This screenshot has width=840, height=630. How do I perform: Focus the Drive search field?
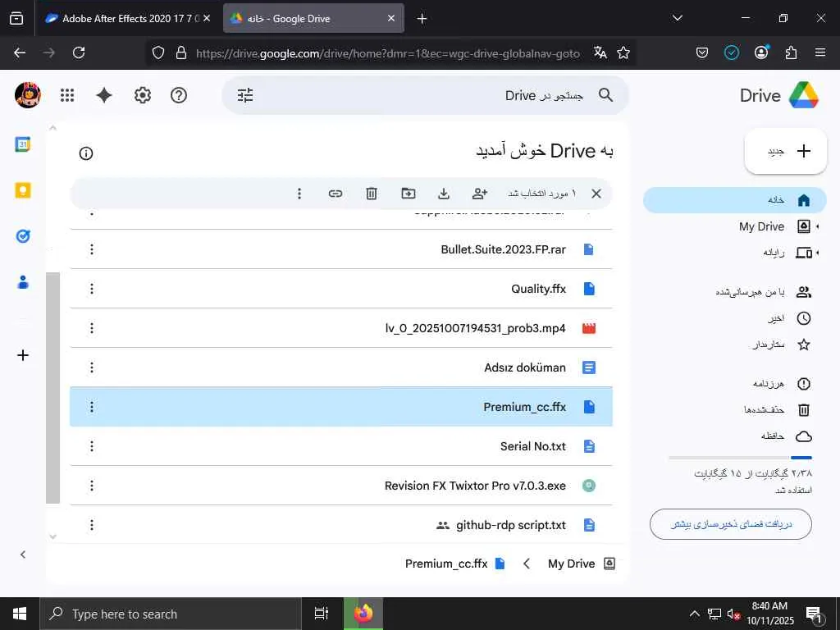tap(425, 95)
